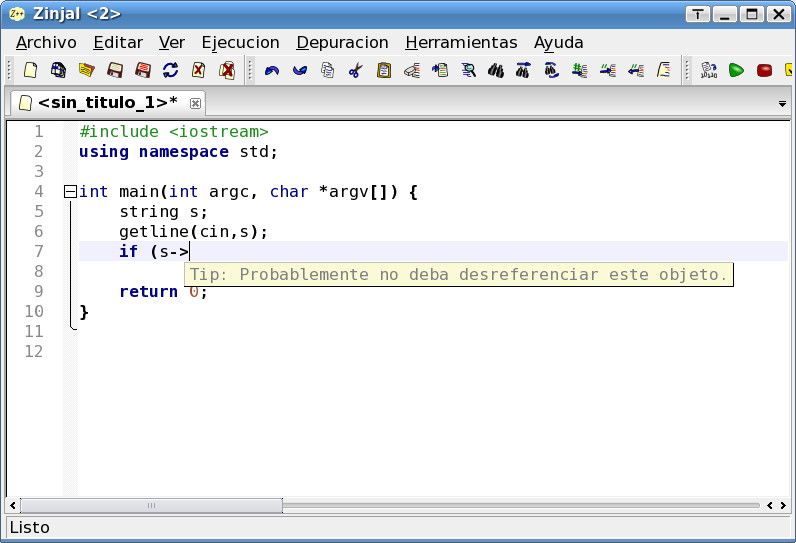Click the 'T' always-on-top title button
796x543 pixels.
pos(698,14)
